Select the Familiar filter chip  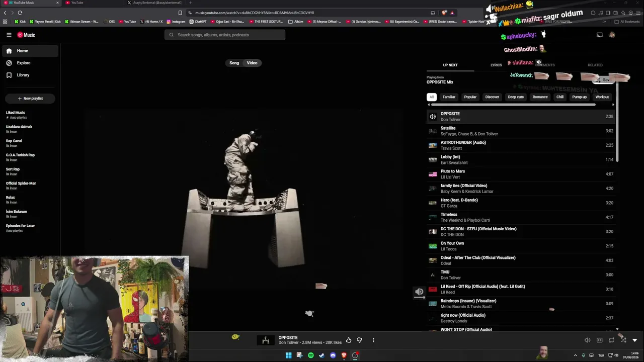(x=449, y=97)
